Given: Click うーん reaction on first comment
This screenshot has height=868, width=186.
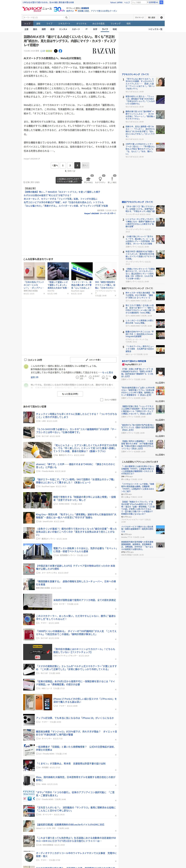Looking at the screenshot, I should click(107, 377).
